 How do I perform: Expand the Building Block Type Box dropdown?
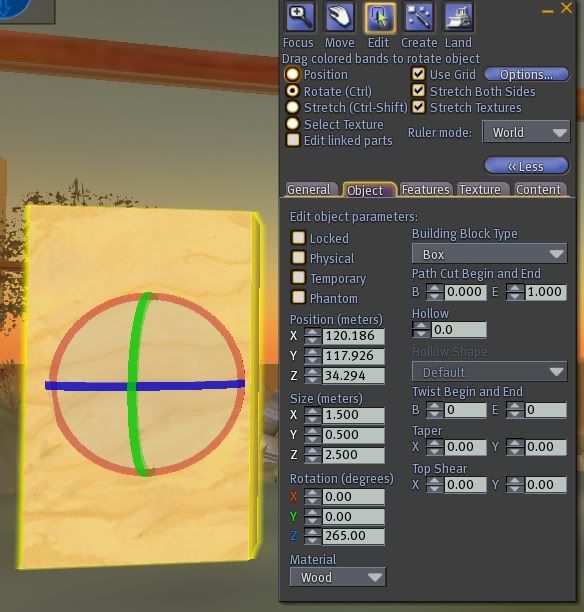tap(489, 254)
